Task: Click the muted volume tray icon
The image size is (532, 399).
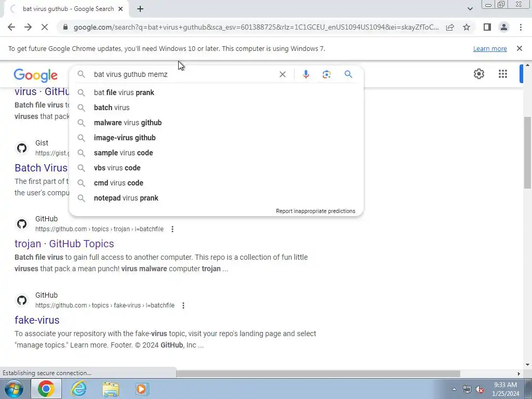Action: (x=480, y=389)
